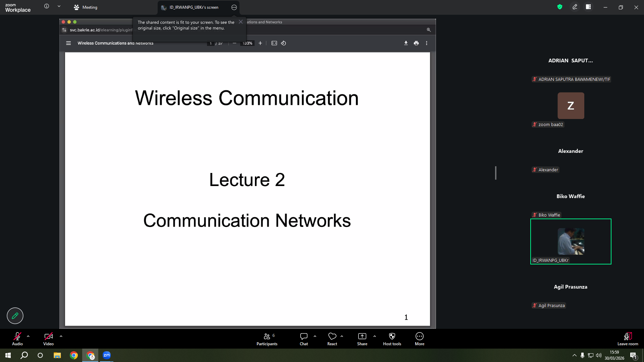Image resolution: width=644 pixels, height=362 pixels.
Task: Open the first Google Chrome taskbar icon
Action: pyautogui.click(x=74, y=355)
